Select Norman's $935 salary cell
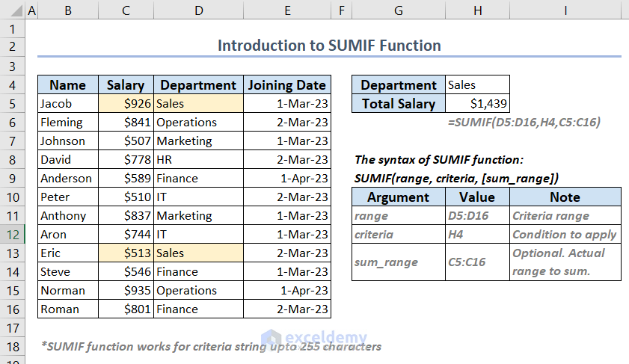The image size is (629, 364). pyautogui.click(x=126, y=290)
